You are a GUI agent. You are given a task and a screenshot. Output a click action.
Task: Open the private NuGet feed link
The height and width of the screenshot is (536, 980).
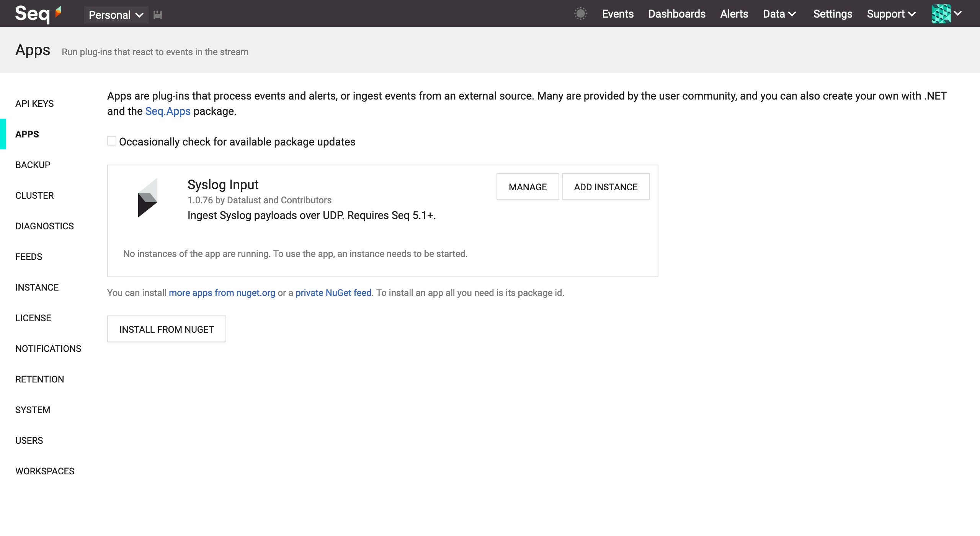(x=333, y=293)
